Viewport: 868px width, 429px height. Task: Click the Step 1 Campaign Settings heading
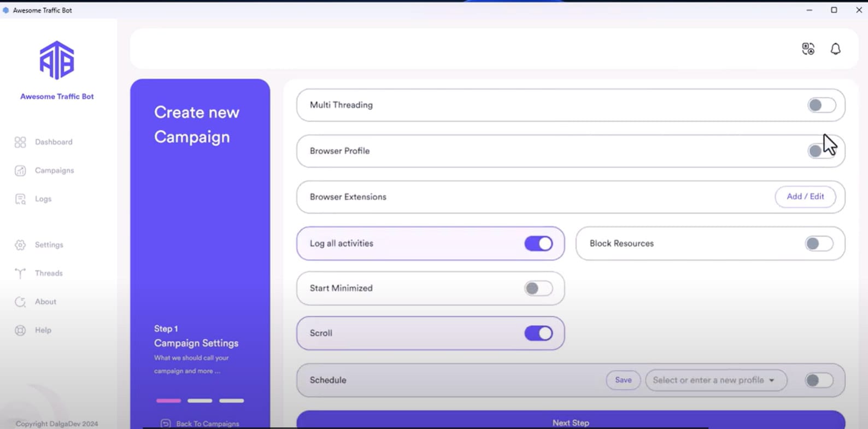pos(196,336)
